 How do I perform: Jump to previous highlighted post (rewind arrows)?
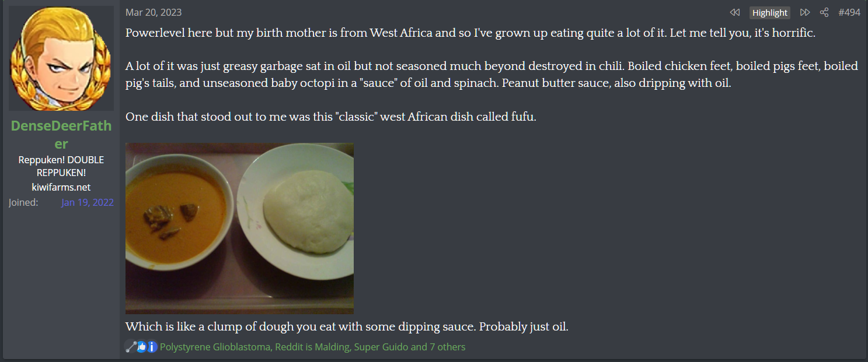(x=735, y=12)
